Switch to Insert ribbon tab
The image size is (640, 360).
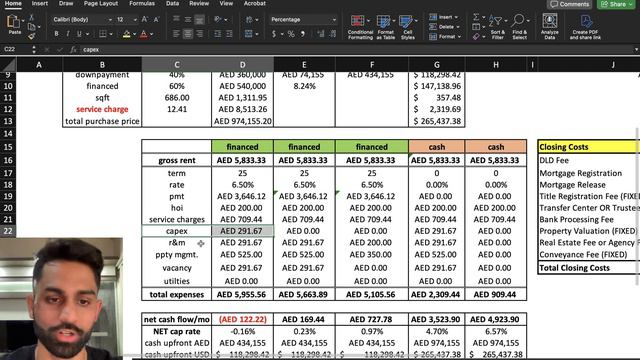[x=40, y=3]
